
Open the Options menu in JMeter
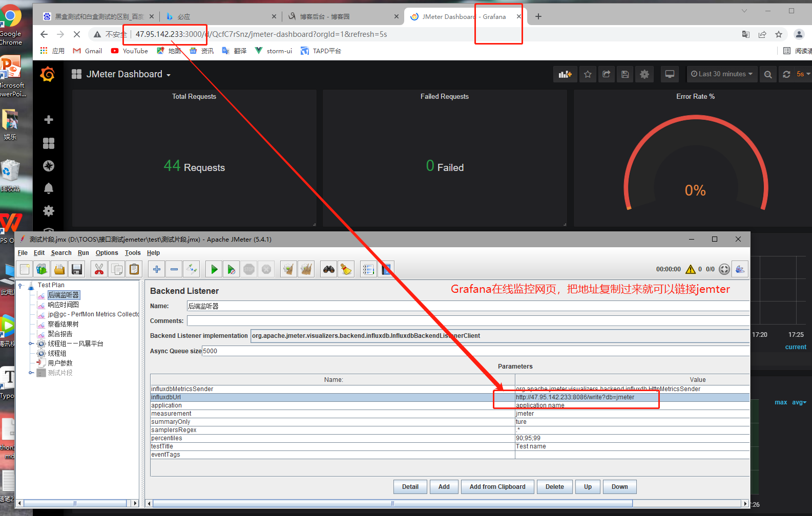(107, 253)
